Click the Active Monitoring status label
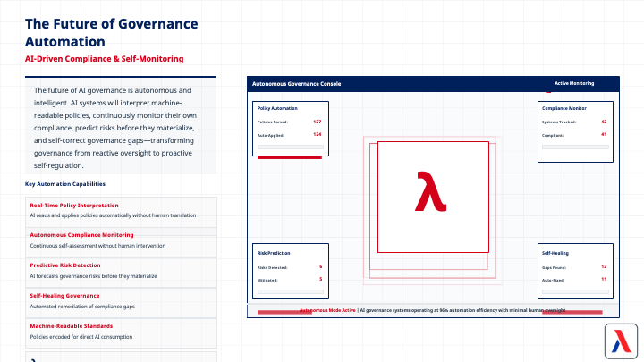 click(x=573, y=84)
